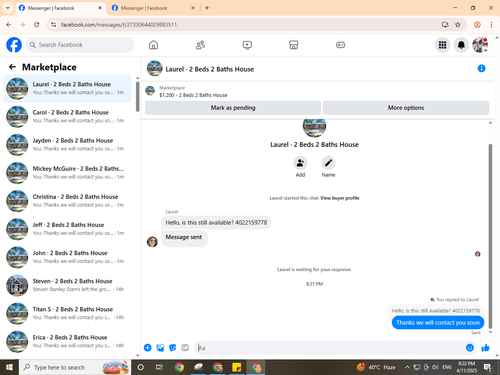Choose a GIF icon in composer

[185, 348]
